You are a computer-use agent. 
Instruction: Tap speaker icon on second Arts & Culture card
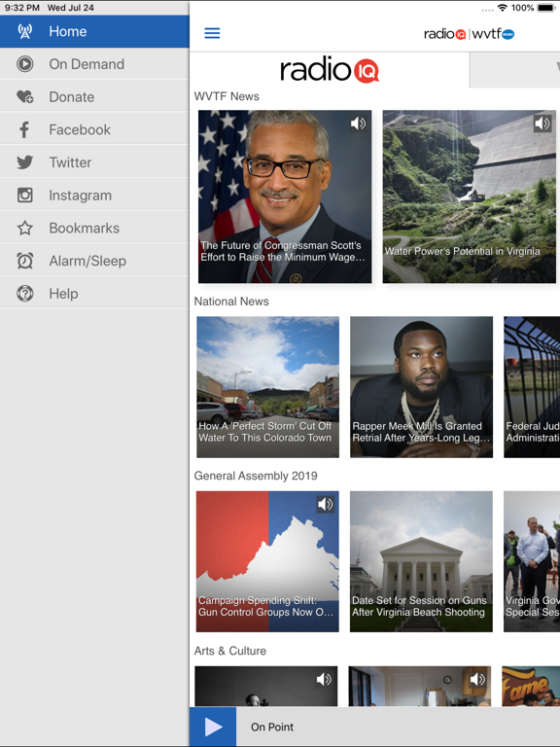pos(477,679)
